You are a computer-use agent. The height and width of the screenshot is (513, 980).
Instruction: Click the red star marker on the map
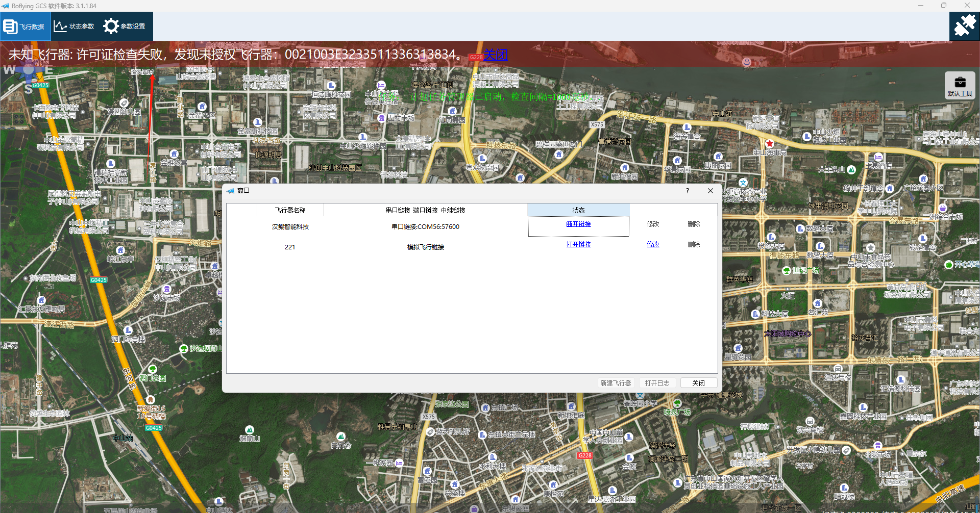770,144
